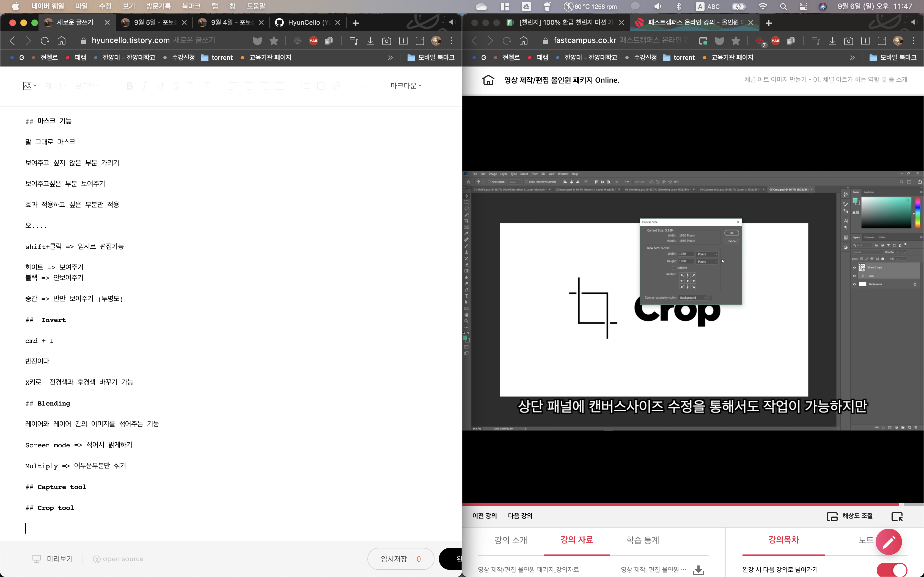924x577 pixels.
Task: Open the 북마크 menu in menu bar
Action: tap(191, 7)
